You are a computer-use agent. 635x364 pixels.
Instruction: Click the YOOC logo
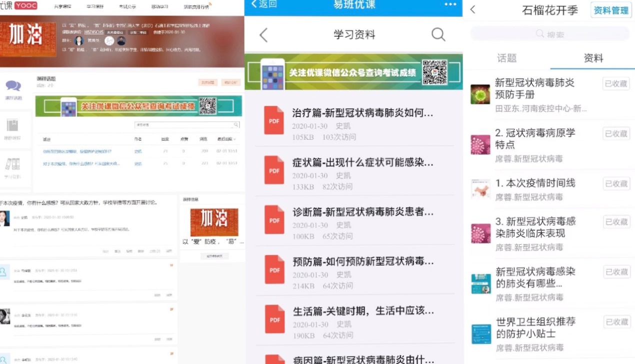25,5
